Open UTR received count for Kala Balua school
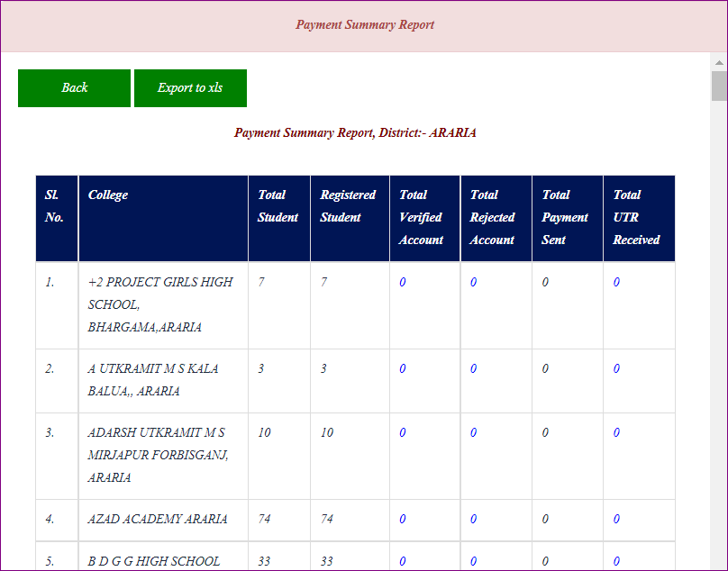728x571 pixels. tap(616, 369)
